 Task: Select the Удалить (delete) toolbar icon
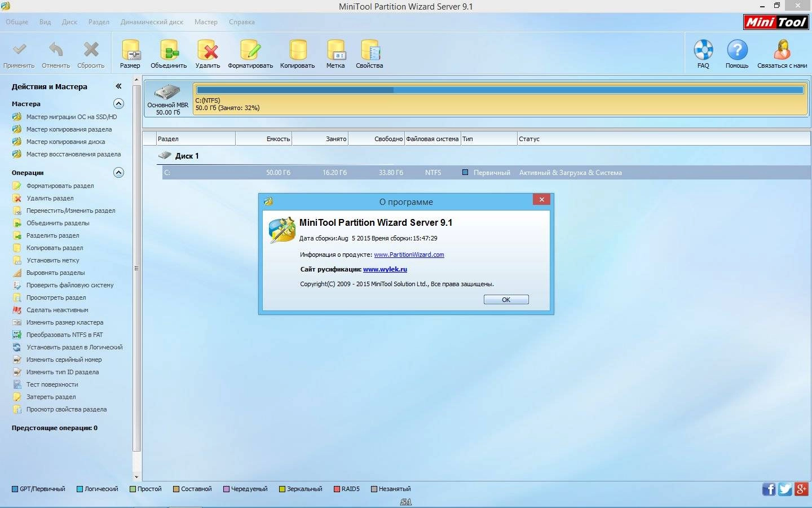[x=208, y=50]
